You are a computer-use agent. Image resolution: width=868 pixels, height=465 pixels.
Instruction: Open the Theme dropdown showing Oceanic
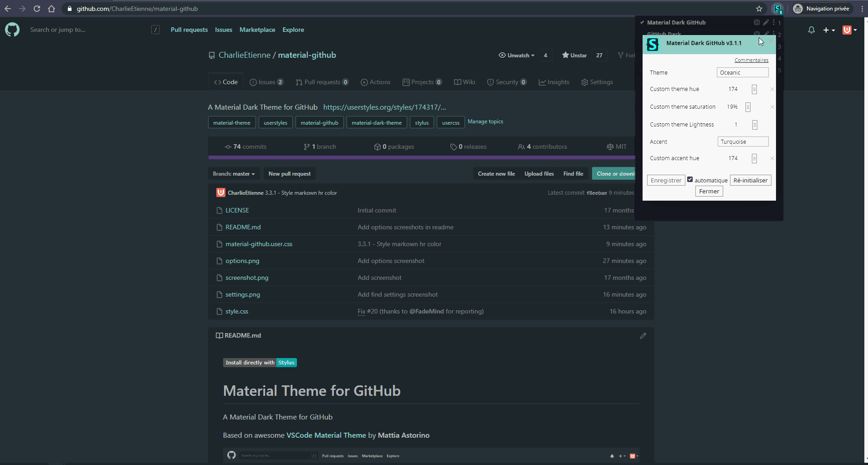[x=742, y=72]
